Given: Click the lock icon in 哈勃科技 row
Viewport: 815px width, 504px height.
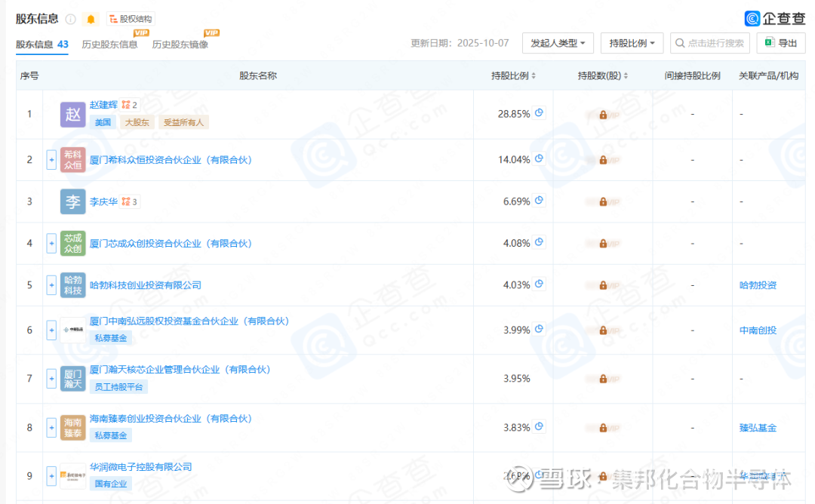Looking at the screenshot, I should [603, 285].
